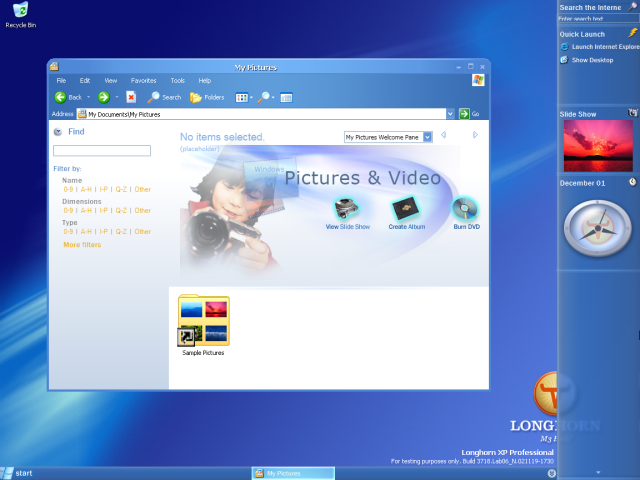Filter Name by Q-Z
This screenshot has width=640, height=480.
click(x=121, y=189)
